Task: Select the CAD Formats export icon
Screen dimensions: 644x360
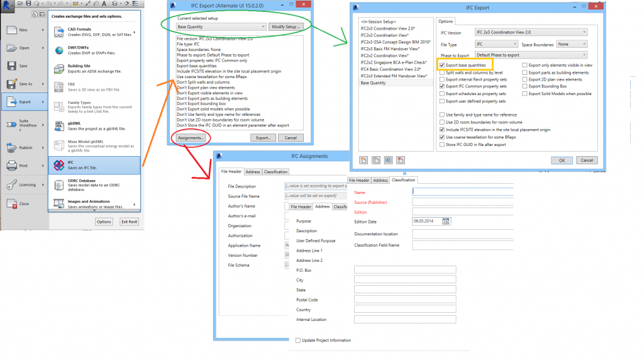Action: coord(57,31)
